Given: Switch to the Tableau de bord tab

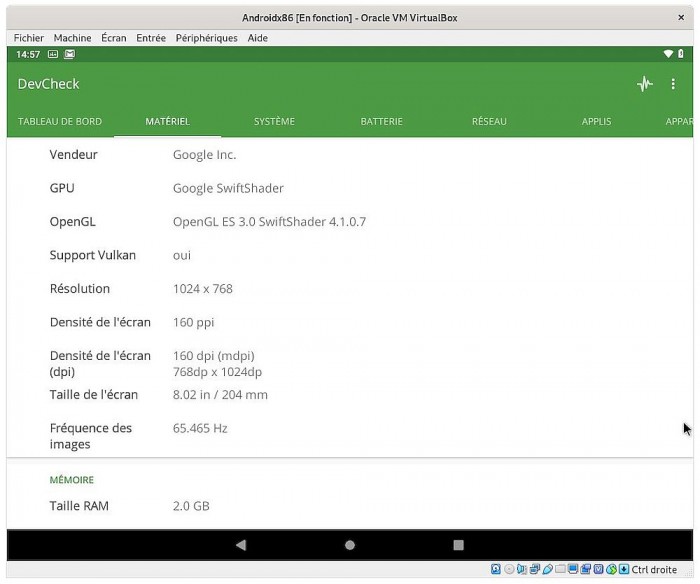Looking at the screenshot, I should tap(60, 122).
